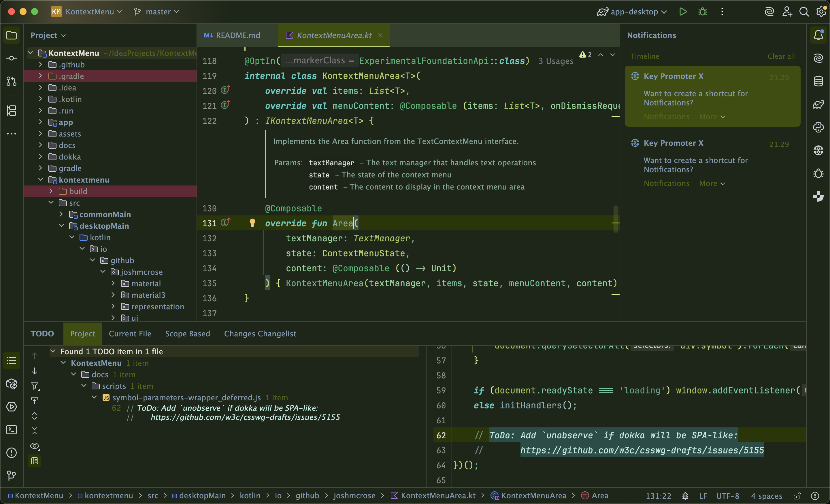830x504 pixels.
Task: Run the app-desktop configuration
Action: (683, 12)
